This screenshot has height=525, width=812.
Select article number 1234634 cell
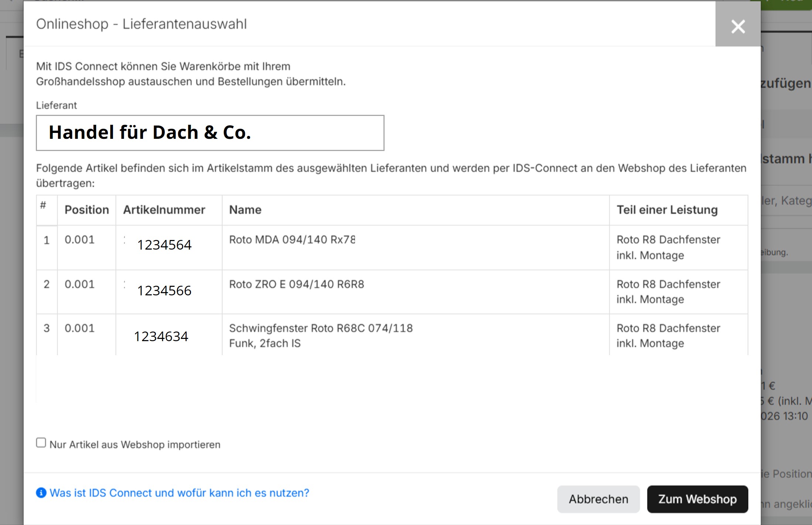coord(161,336)
